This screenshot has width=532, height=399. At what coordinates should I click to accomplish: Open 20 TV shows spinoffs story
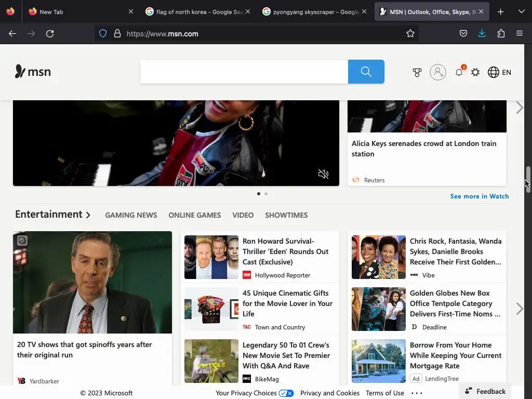click(x=85, y=350)
